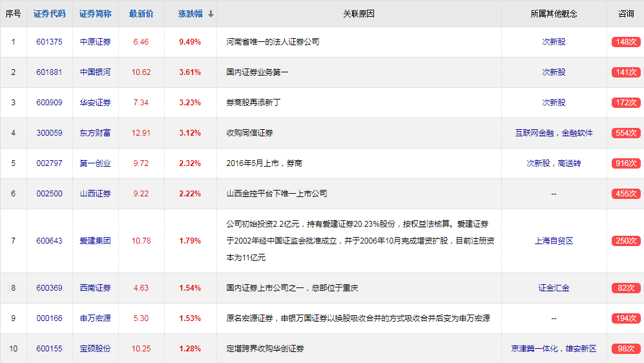Open stock code 601881
The image size is (644, 363).
pyautogui.click(x=49, y=72)
